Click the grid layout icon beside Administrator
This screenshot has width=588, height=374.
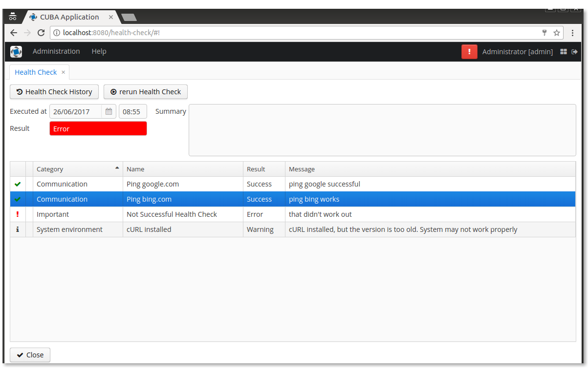pyautogui.click(x=563, y=52)
